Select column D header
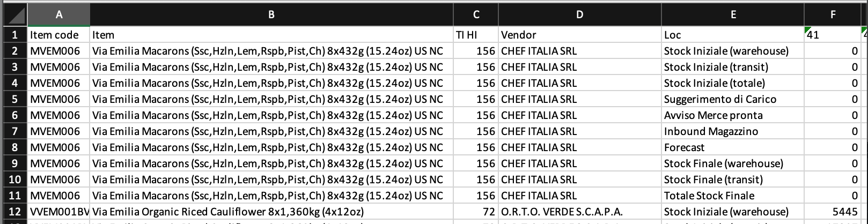The height and width of the screenshot is (224, 868). click(579, 15)
